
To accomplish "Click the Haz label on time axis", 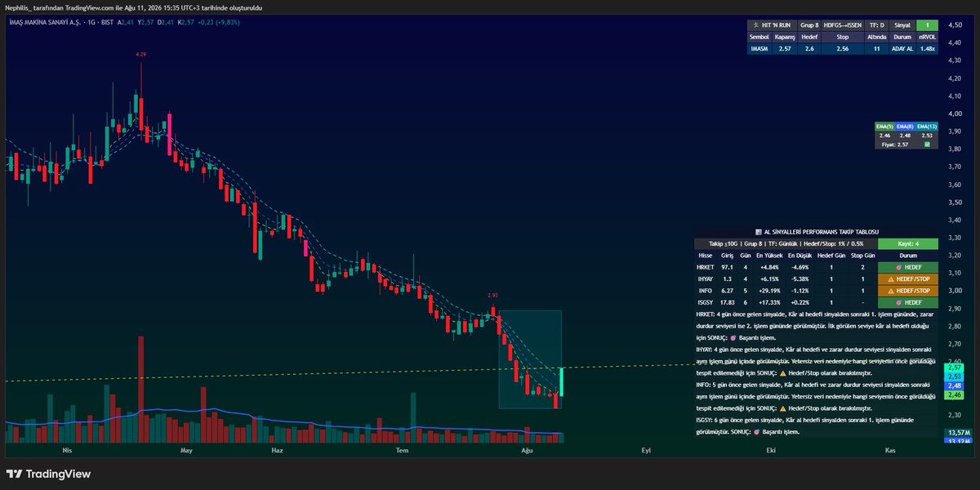I will click(277, 450).
